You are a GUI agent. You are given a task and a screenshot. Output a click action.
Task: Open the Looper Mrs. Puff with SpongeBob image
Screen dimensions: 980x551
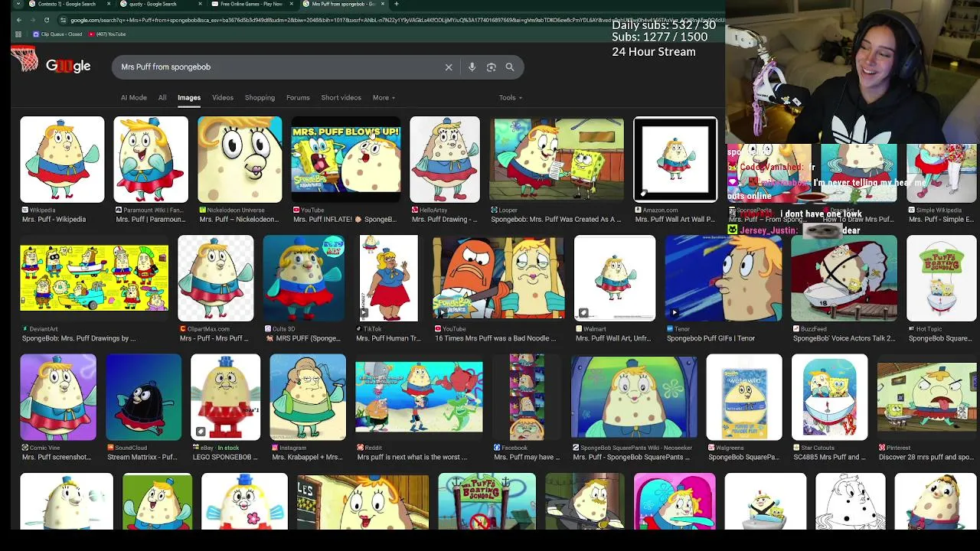557,159
